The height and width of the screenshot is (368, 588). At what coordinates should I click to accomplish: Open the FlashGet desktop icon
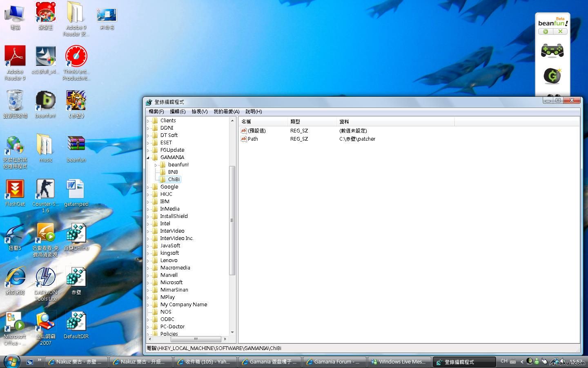pyautogui.click(x=15, y=190)
